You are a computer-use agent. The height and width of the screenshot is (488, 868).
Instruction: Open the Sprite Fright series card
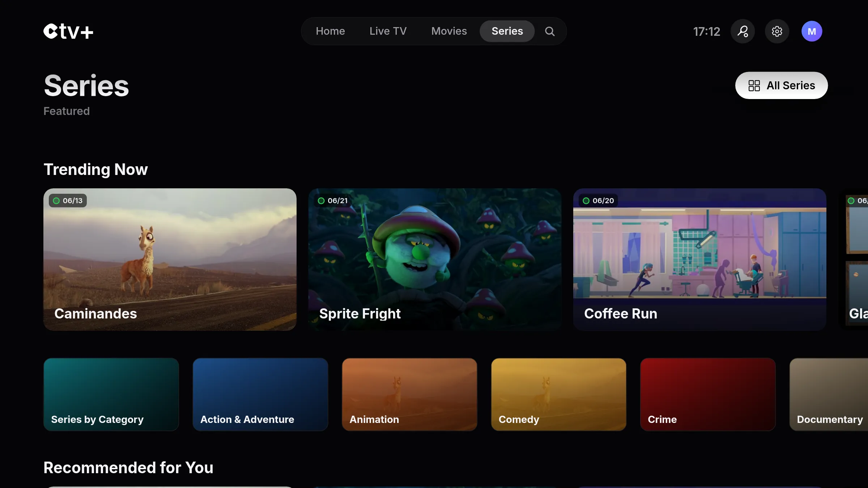(x=435, y=259)
